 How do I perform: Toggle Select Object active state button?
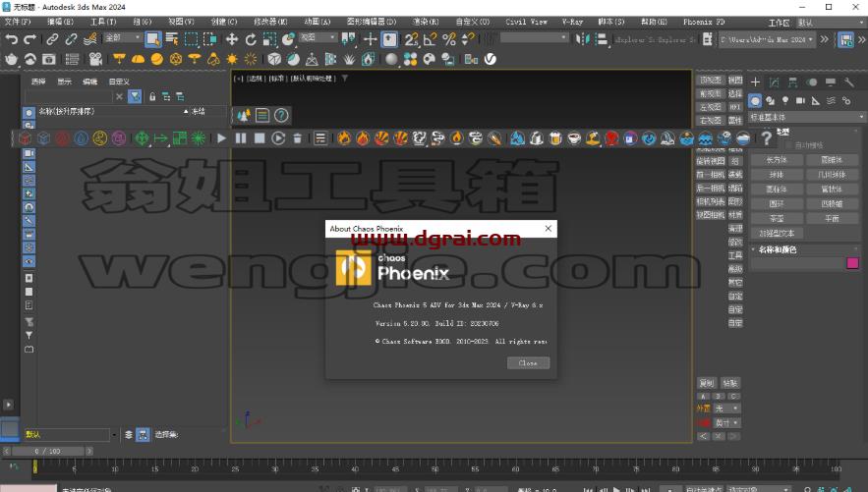[x=153, y=39]
